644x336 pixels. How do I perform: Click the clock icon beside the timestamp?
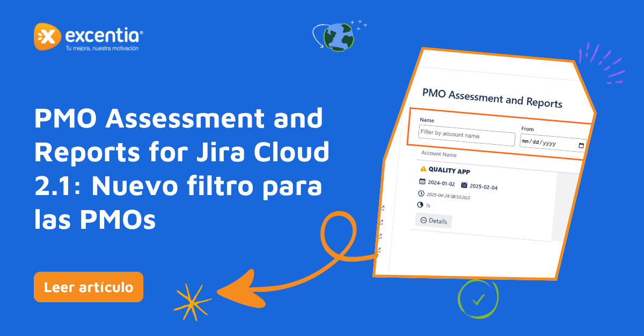click(421, 193)
